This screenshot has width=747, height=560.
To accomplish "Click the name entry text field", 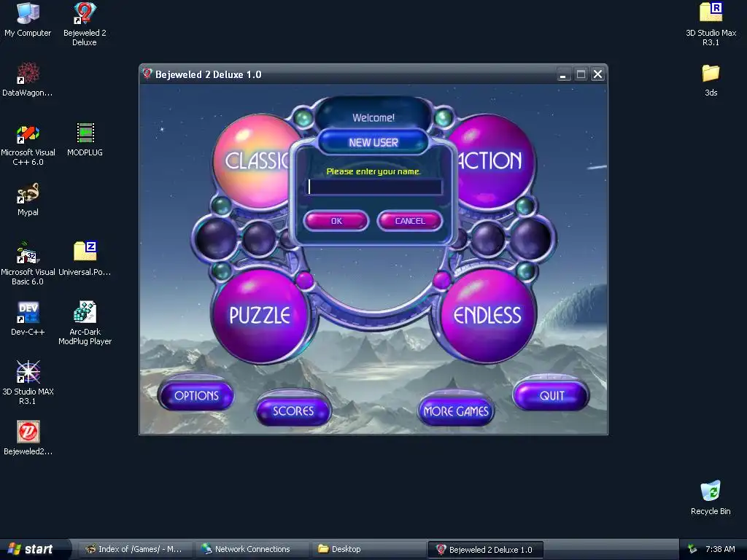I will point(374,187).
